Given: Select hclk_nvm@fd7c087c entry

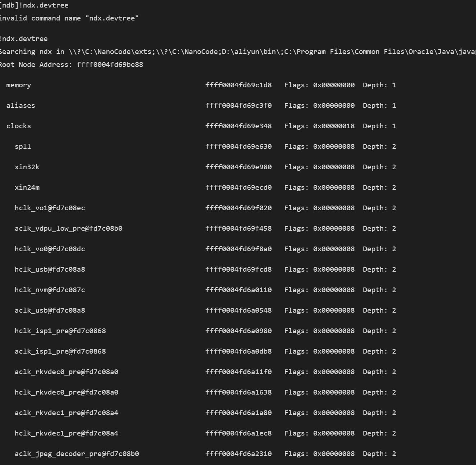Looking at the screenshot, I should [50, 290].
